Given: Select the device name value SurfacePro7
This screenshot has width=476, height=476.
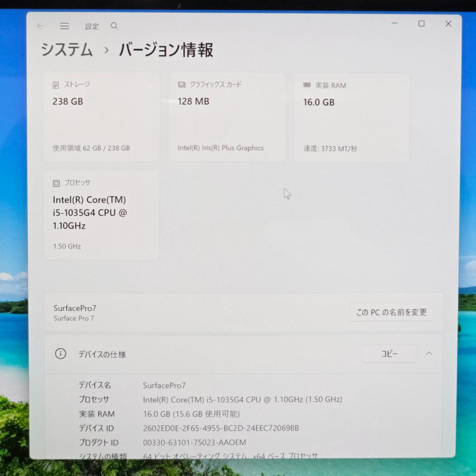Looking at the screenshot, I should click(x=164, y=385).
